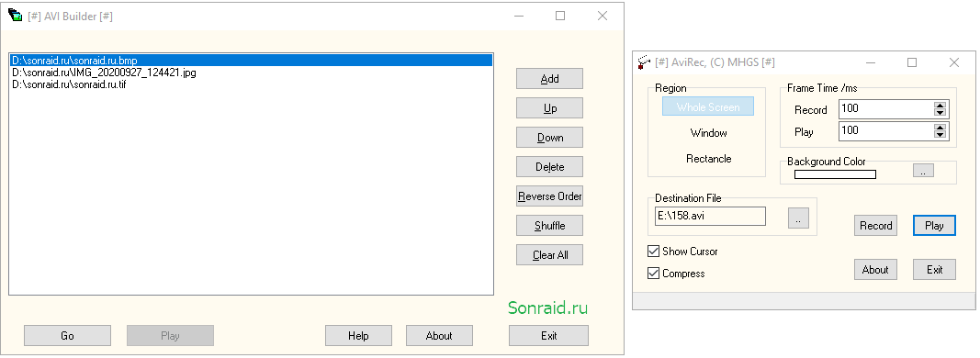Move the selected file Down
The height and width of the screenshot is (358, 980).
(549, 138)
